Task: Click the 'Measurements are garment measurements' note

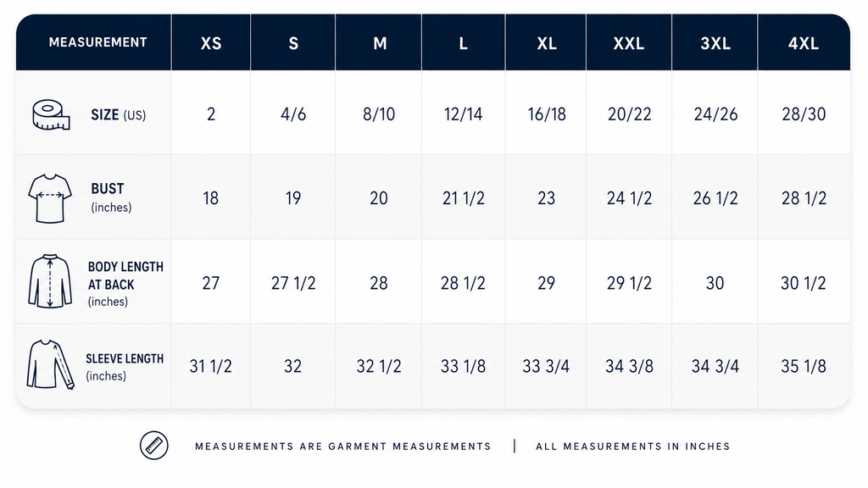Action: pyautogui.click(x=343, y=446)
